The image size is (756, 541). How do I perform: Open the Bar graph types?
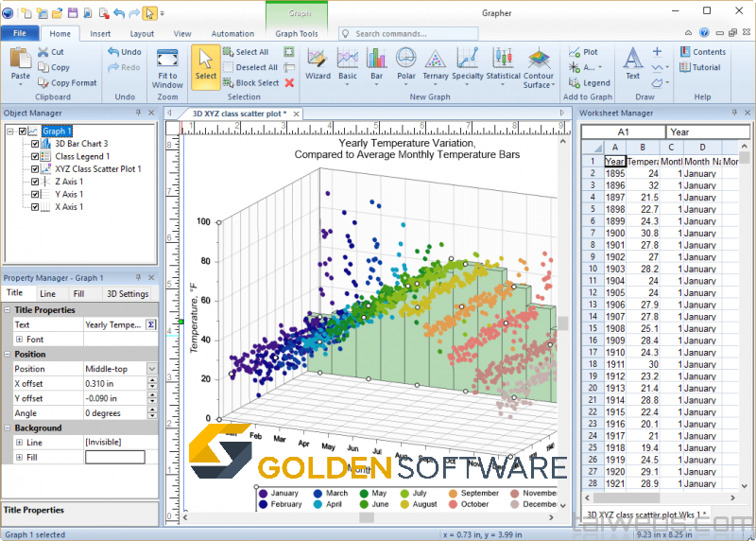click(376, 65)
